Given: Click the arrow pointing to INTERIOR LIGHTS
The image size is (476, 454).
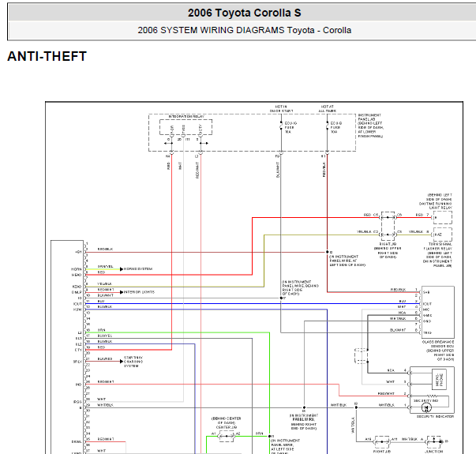Looking at the screenshot, I should (x=122, y=292).
